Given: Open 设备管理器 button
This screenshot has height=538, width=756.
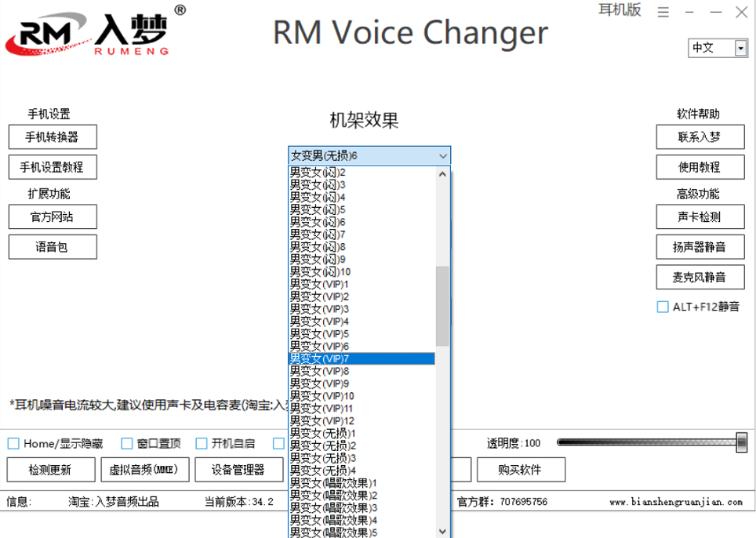Looking at the screenshot, I should tap(238, 470).
